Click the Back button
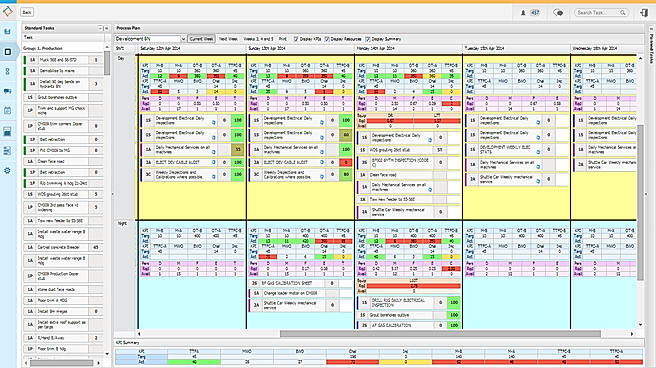The height and width of the screenshot is (368, 656). coord(27,12)
